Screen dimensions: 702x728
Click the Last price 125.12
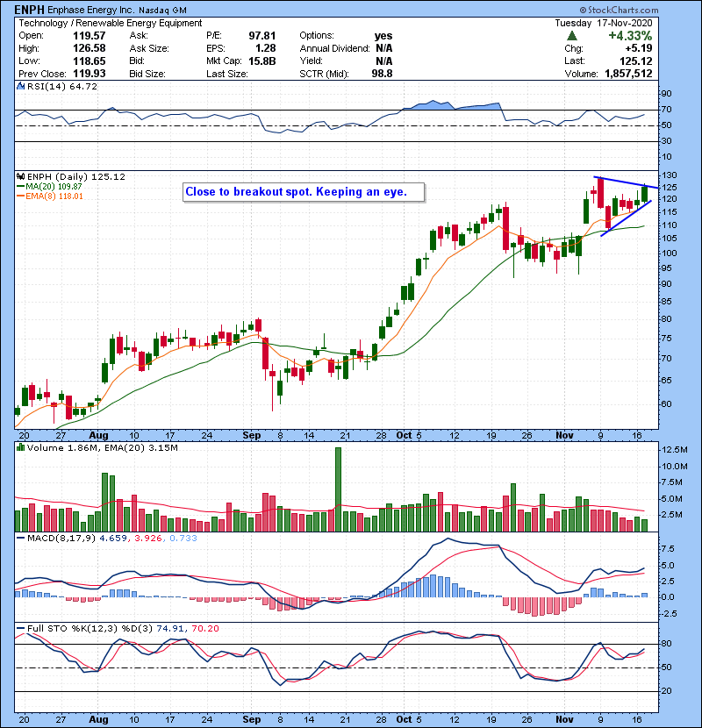tap(635, 61)
